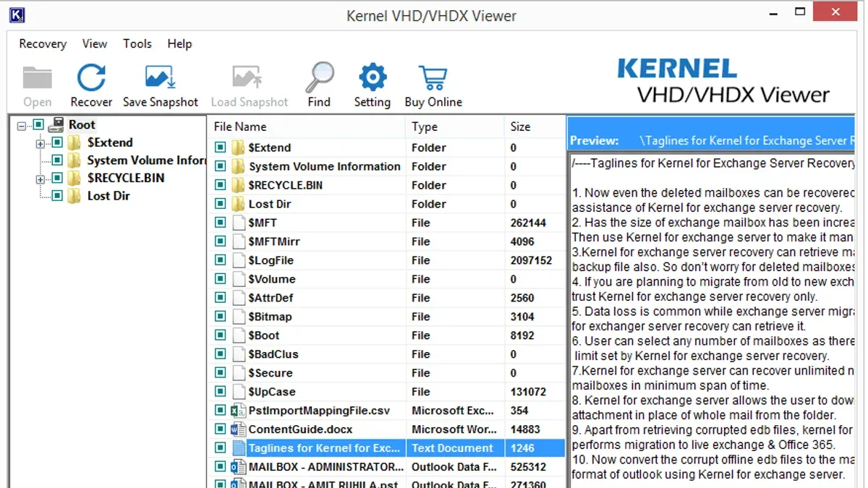Select the $Extend folder name in file list
Image resolution: width=868 pixels, height=488 pixels.
pyautogui.click(x=270, y=147)
